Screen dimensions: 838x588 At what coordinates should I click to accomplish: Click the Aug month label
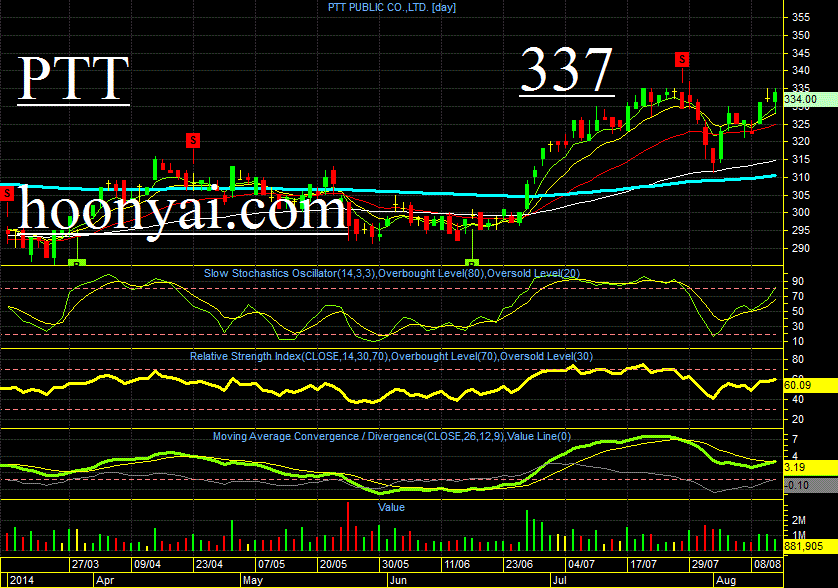pos(726,580)
